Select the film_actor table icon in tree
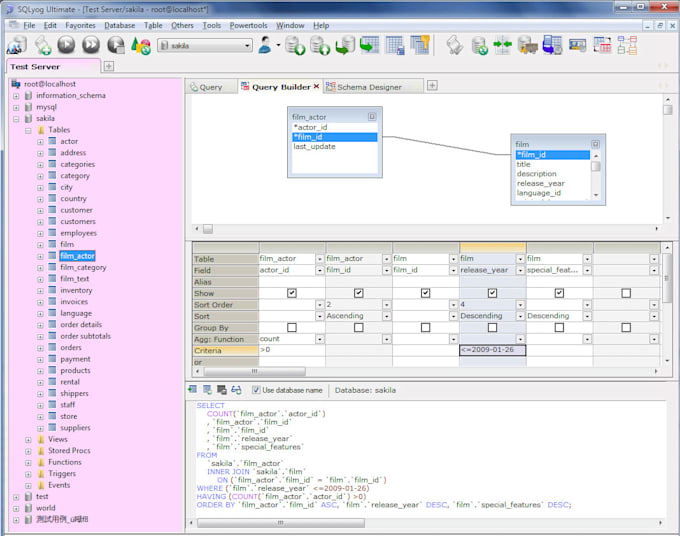The image size is (680, 536). point(51,256)
